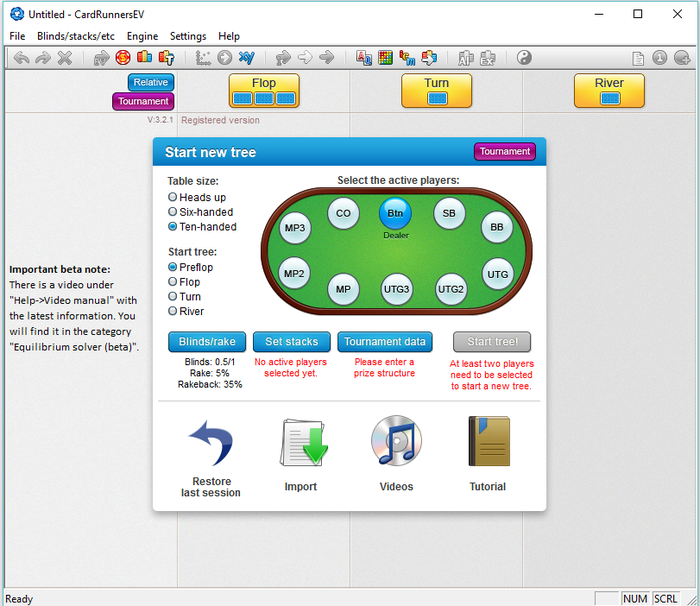This screenshot has height=606, width=700.
Task: Click the Ex toolbar icon
Action: point(488,58)
